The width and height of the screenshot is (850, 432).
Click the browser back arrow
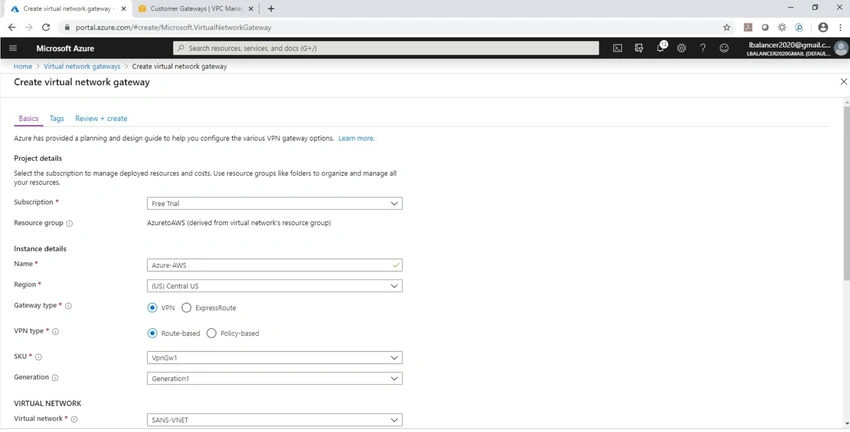(12, 27)
